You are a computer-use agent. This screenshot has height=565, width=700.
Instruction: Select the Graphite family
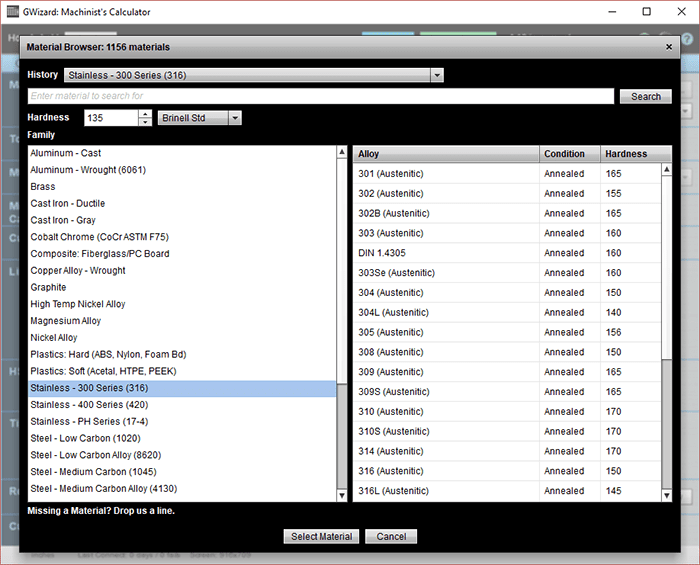pos(182,287)
